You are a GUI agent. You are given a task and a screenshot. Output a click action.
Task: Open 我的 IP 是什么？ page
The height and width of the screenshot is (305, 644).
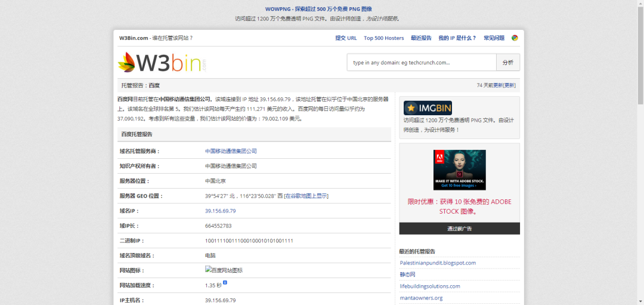[457, 38]
